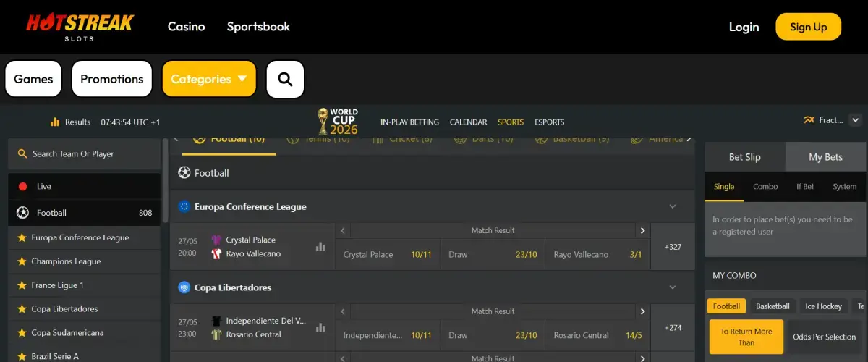Bet on Draw 23/10 in Crystal Palace match
Image resolution: width=868 pixels, height=362 pixels.
coord(493,255)
